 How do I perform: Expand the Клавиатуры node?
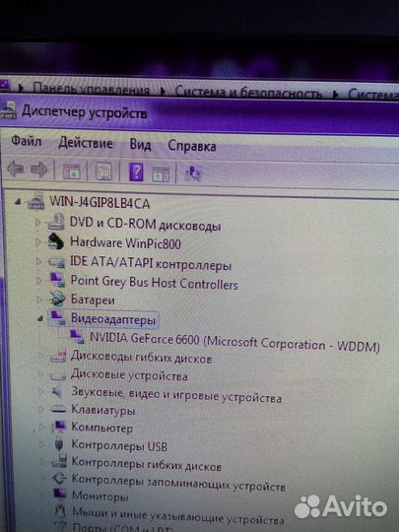(41, 409)
